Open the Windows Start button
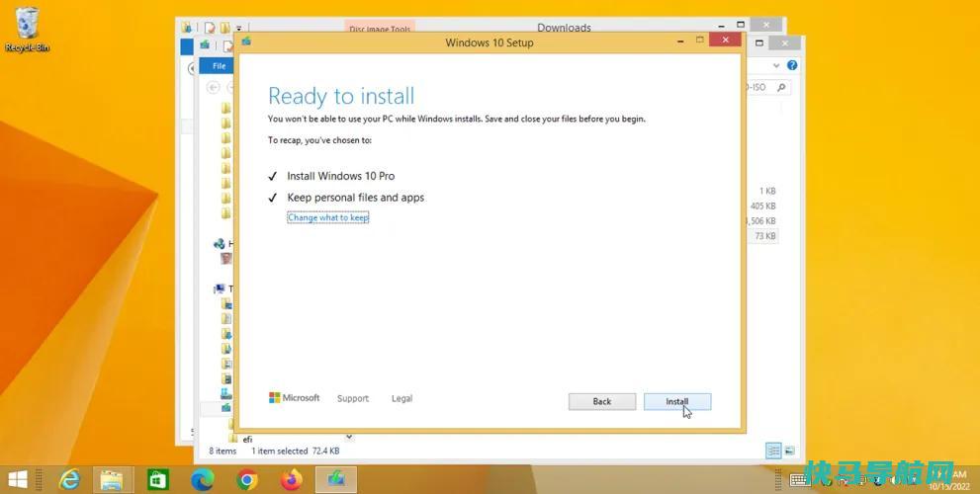This screenshot has height=494, width=980. pos(18,479)
